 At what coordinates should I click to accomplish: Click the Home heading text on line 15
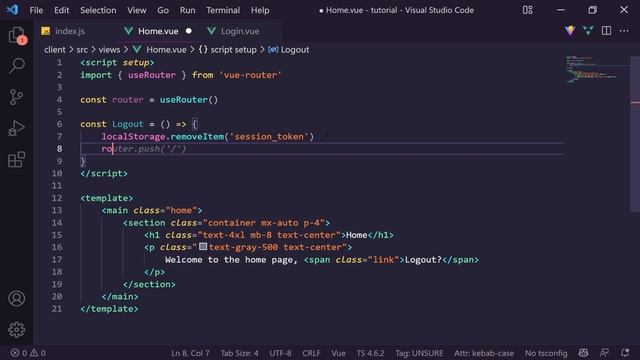coord(357,235)
